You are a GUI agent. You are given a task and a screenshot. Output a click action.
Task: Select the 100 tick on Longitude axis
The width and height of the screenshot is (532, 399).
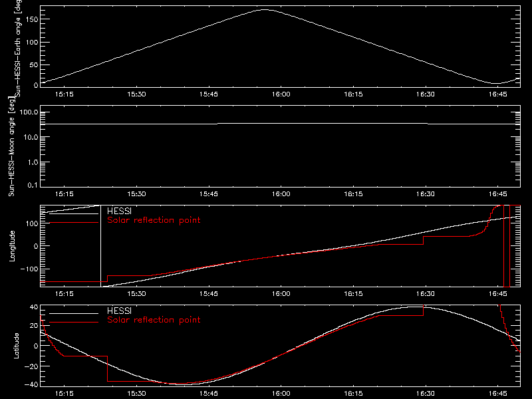32,223
